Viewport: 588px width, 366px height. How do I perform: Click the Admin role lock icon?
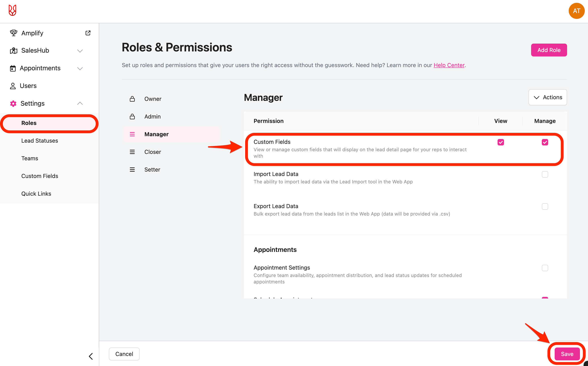[x=132, y=117]
